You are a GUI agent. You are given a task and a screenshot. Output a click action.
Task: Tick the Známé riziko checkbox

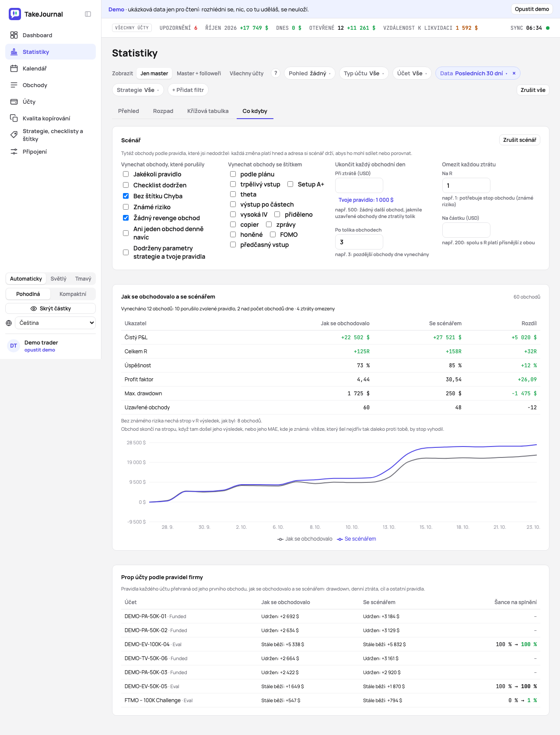pos(126,207)
